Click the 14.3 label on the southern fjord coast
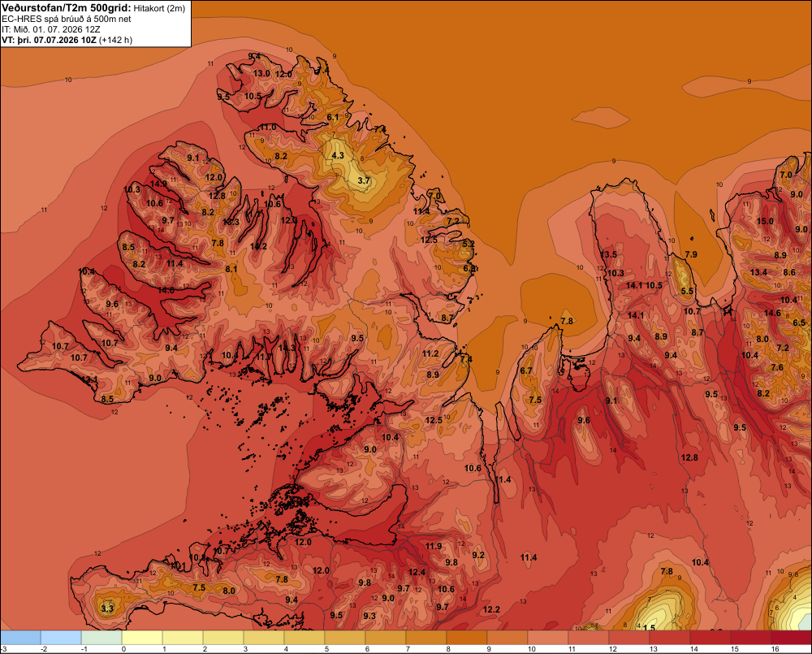The width and height of the screenshot is (812, 654). point(287,348)
